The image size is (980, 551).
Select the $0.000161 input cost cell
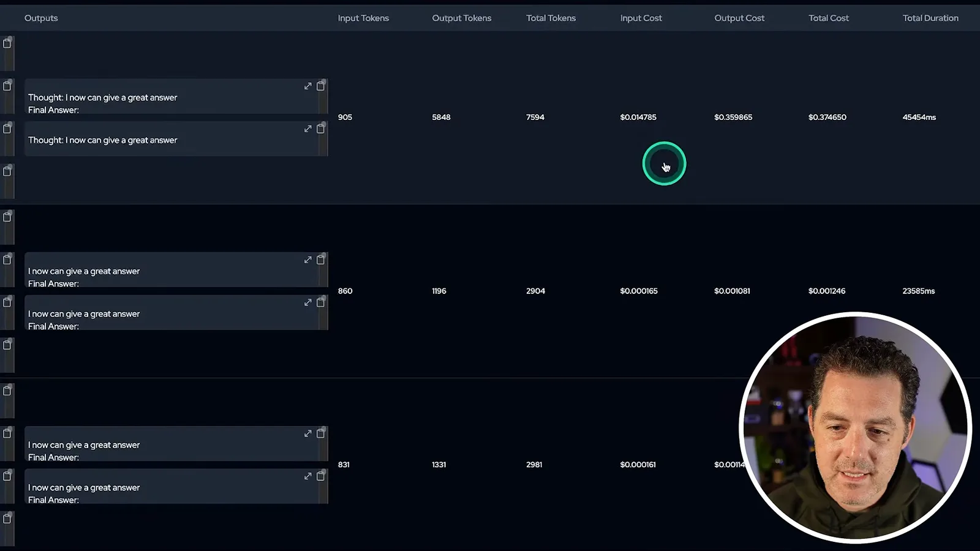(638, 465)
